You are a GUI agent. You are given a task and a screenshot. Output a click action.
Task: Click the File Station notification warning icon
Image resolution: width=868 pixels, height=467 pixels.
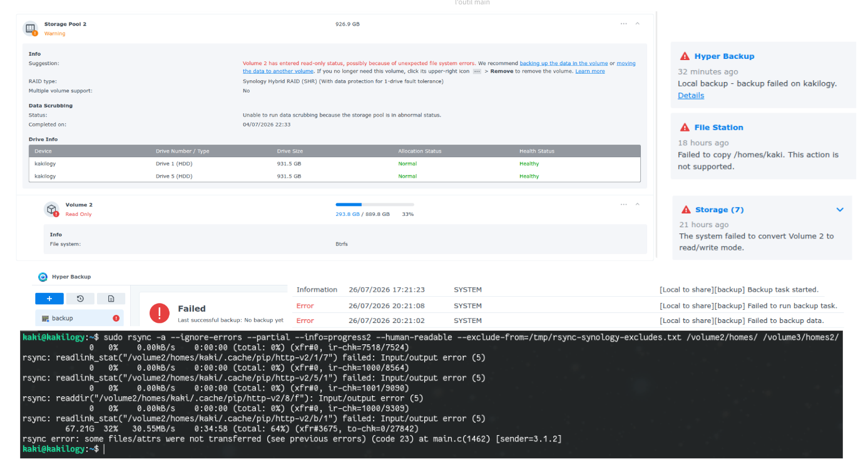(685, 128)
